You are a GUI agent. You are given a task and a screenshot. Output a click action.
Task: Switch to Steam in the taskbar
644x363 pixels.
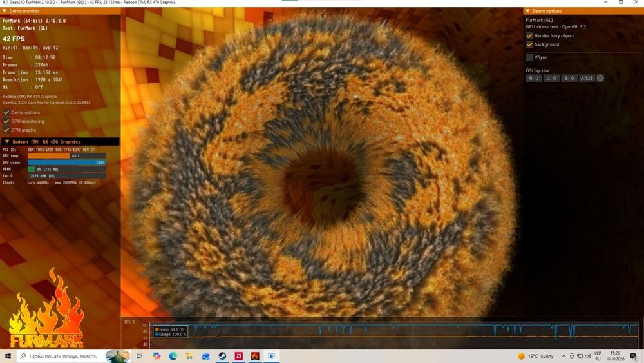222,356
